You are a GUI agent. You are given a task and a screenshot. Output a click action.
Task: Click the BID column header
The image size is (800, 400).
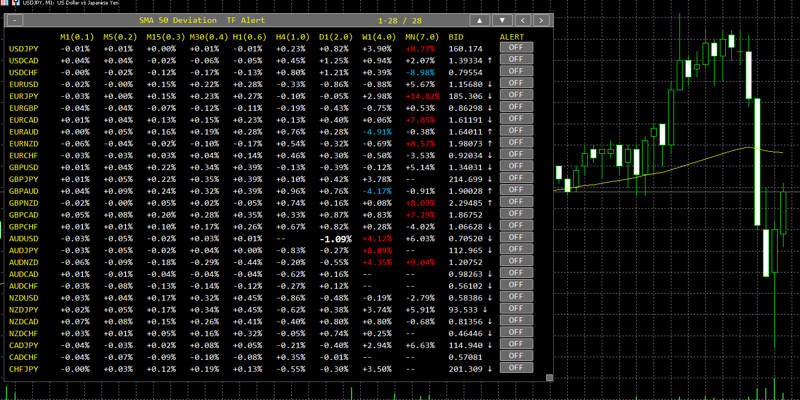tap(456, 37)
